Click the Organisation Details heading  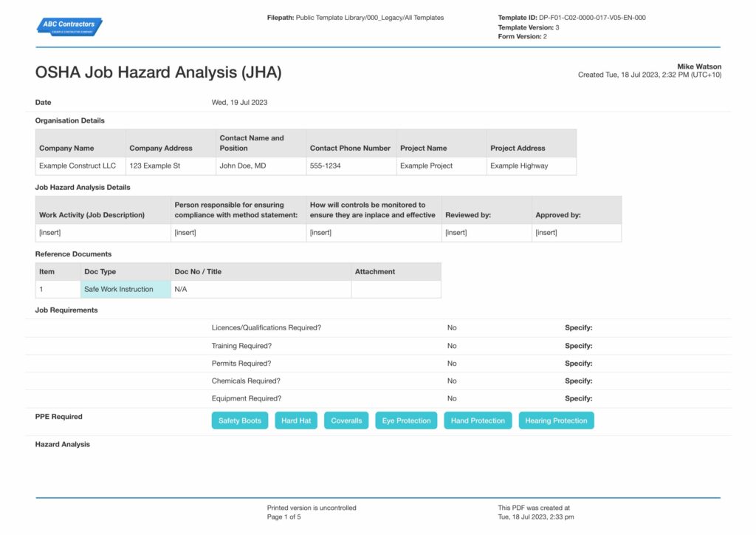click(x=70, y=120)
